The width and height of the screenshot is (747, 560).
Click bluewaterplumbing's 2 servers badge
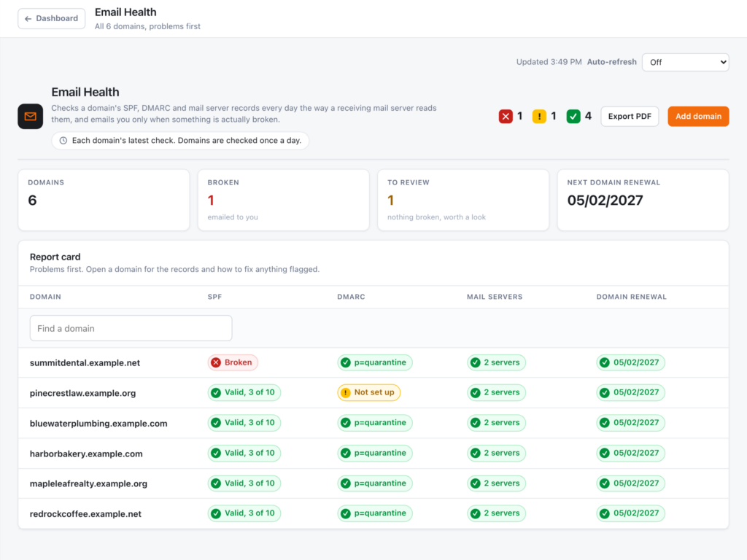[496, 423]
